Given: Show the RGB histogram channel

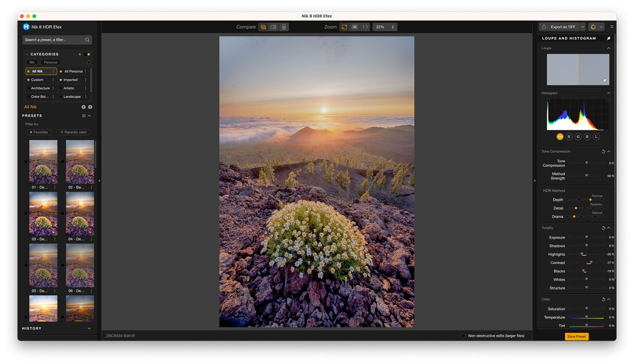Looking at the screenshot, I should click(x=560, y=137).
